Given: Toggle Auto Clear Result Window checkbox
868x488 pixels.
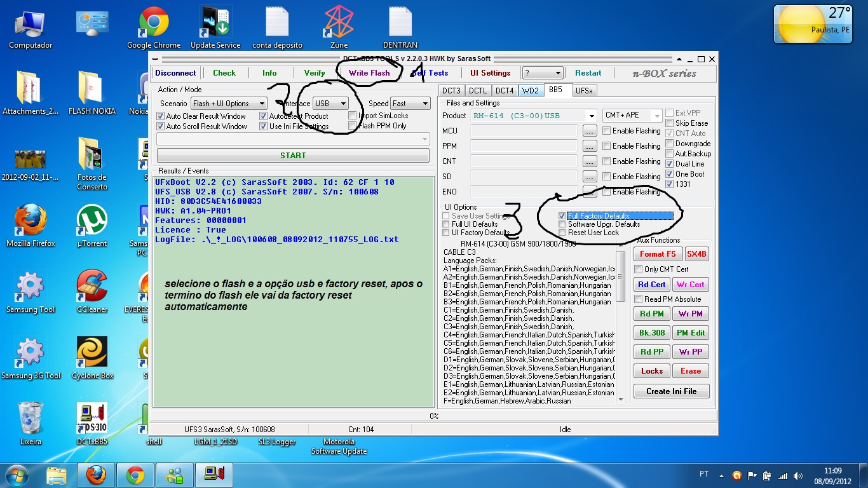Looking at the screenshot, I should coord(161,116).
